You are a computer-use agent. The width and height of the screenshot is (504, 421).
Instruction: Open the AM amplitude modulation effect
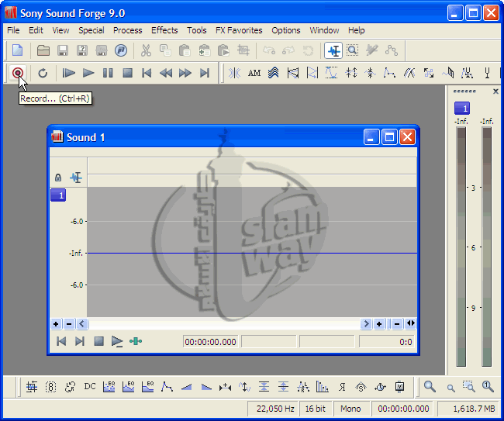coord(254,73)
